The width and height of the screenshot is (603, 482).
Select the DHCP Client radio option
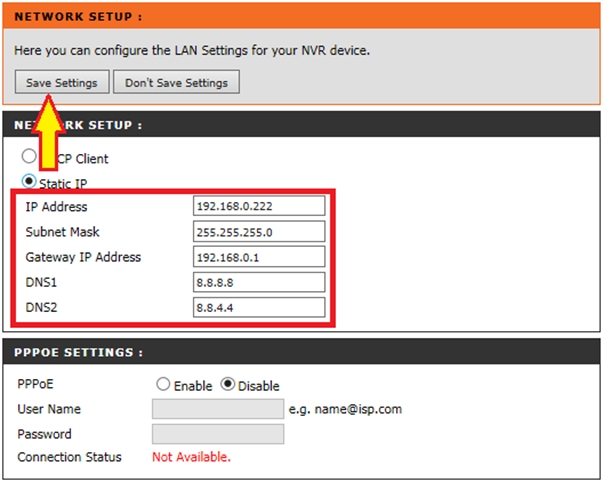tap(30, 157)
